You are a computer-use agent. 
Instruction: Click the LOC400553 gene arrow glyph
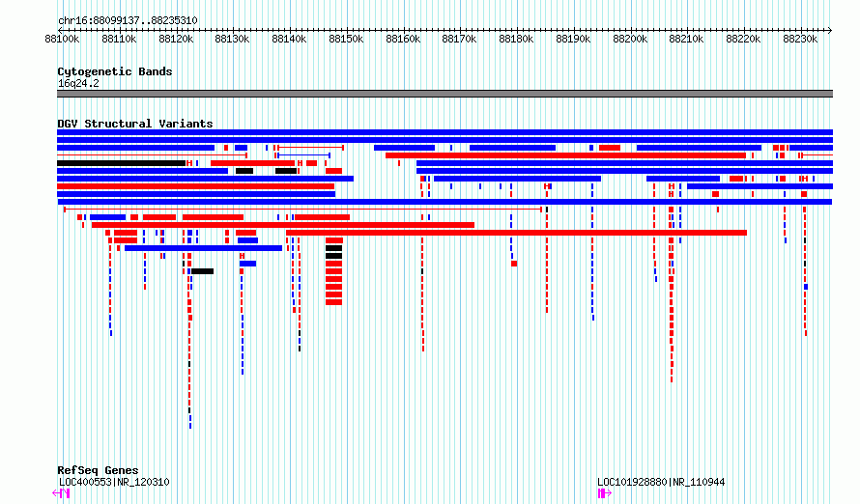click(61, 493)
